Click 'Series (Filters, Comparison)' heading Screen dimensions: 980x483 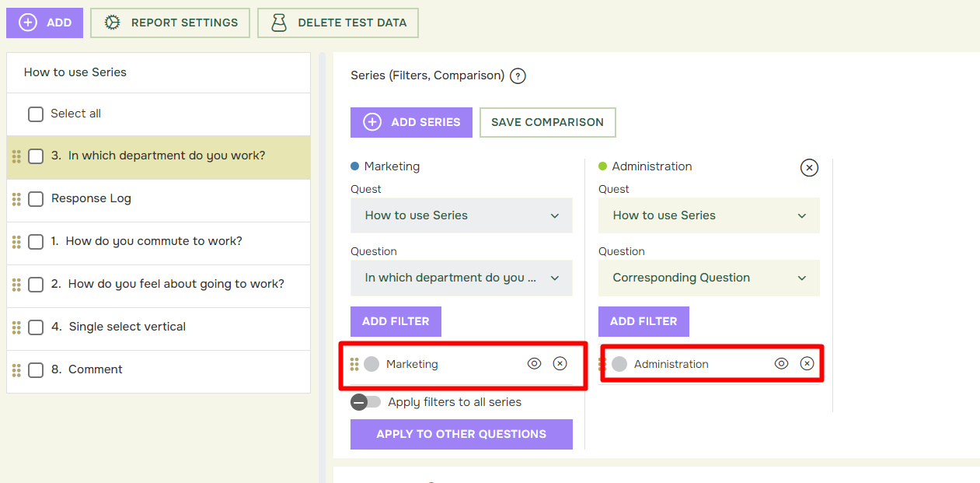[x=427, y=75]
